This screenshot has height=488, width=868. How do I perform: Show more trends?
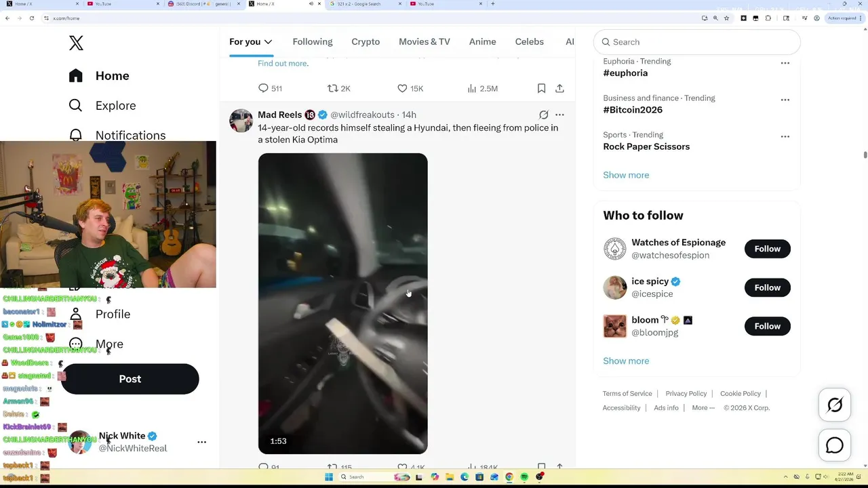tap(626, 175)
